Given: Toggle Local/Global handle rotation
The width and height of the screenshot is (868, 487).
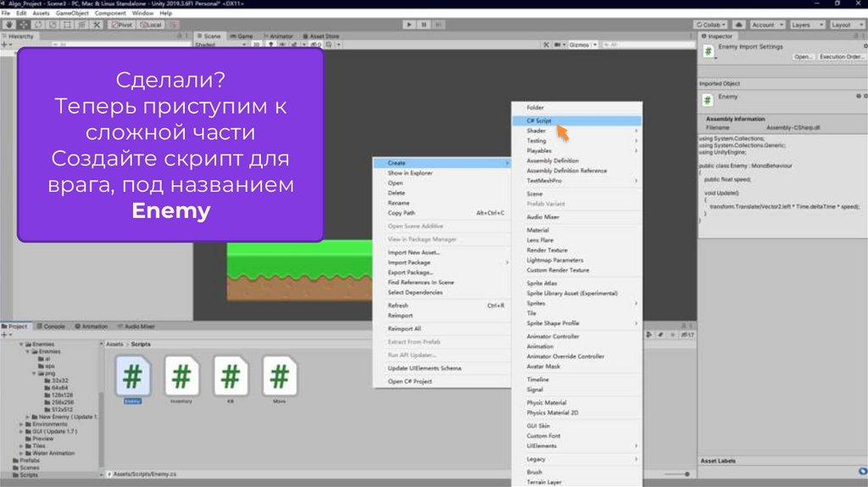Looking at the screenshot, I should [151, 25].
